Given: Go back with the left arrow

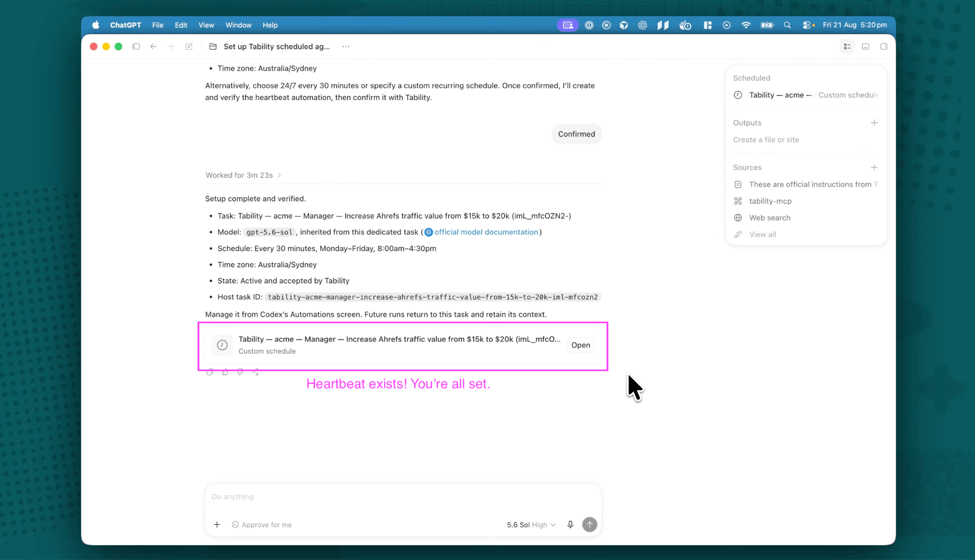Looking at the screenshot, I should coord(153,47).
